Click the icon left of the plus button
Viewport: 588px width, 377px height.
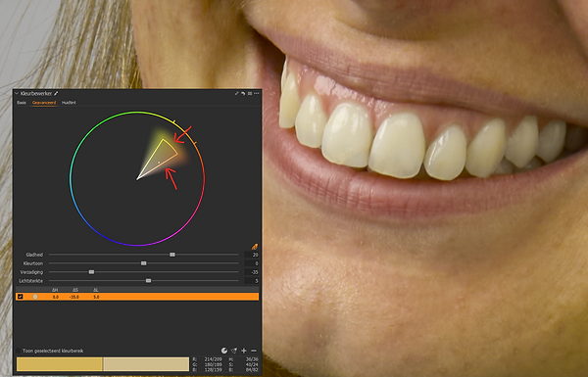point(234,351)
